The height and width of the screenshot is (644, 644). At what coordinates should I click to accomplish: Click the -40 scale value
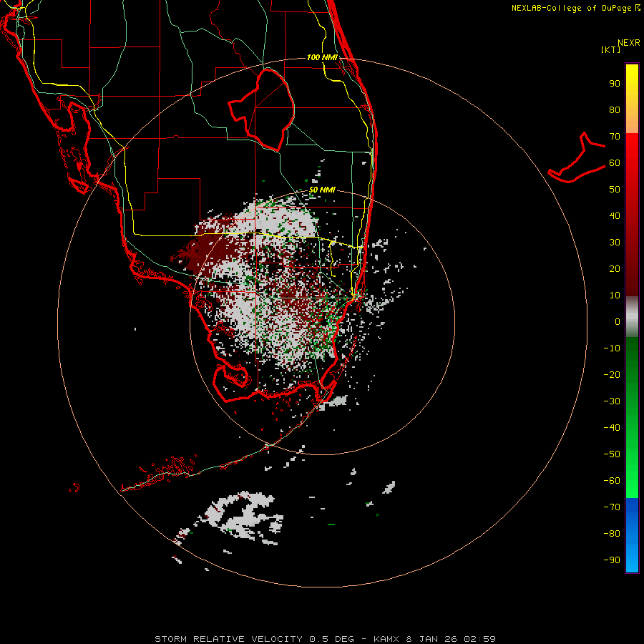(612, 428)
